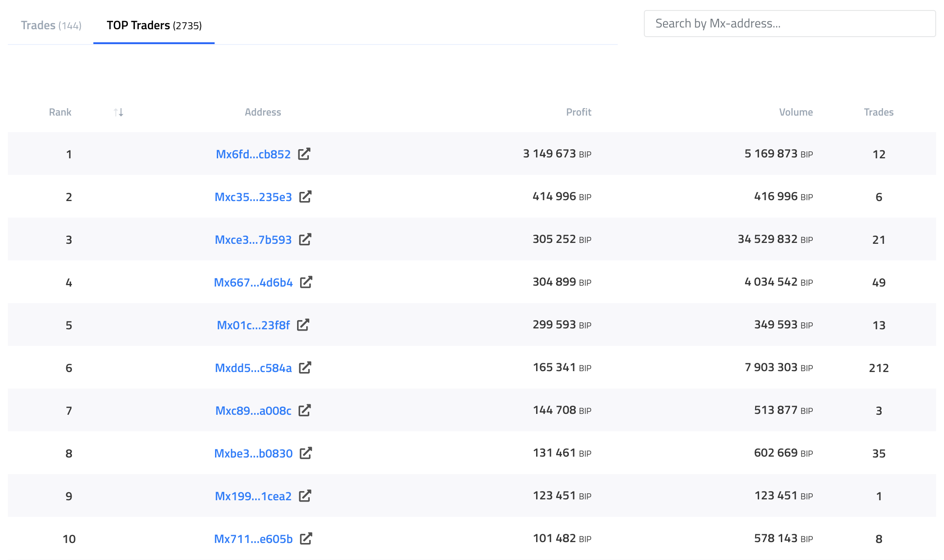The image size is (944, 560).
Task: Click the Trades column header
Action: pos(879,112)
